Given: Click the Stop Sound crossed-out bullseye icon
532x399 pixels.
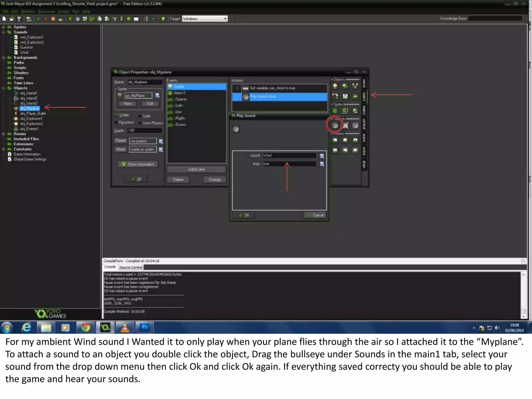Looking at the screenshot, I should 345,126.
